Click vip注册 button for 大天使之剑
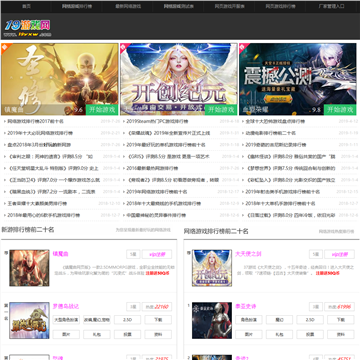The width and height of the screenshot is (360, 360). (x=340, y=254)
